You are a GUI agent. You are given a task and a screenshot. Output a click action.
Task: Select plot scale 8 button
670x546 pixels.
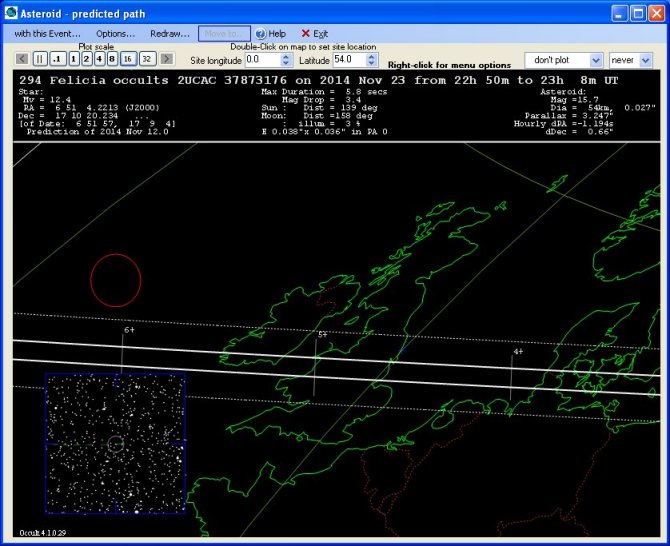[x=112, y=59]
